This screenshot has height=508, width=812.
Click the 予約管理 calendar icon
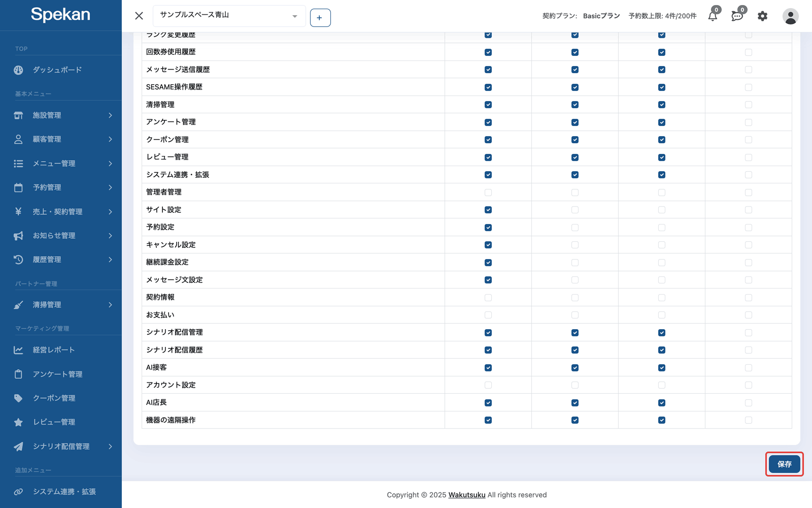pos(18,187)
